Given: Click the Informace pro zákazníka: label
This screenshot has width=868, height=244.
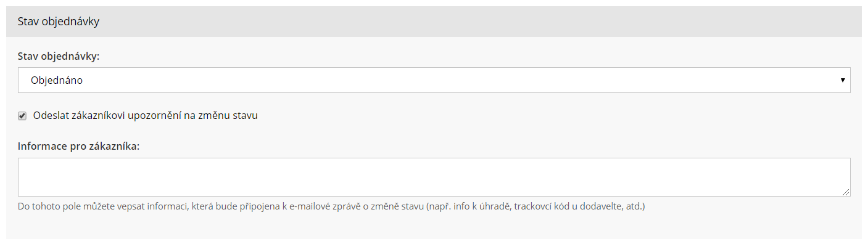Looking at the screenshot, I should tap(79, 147).
